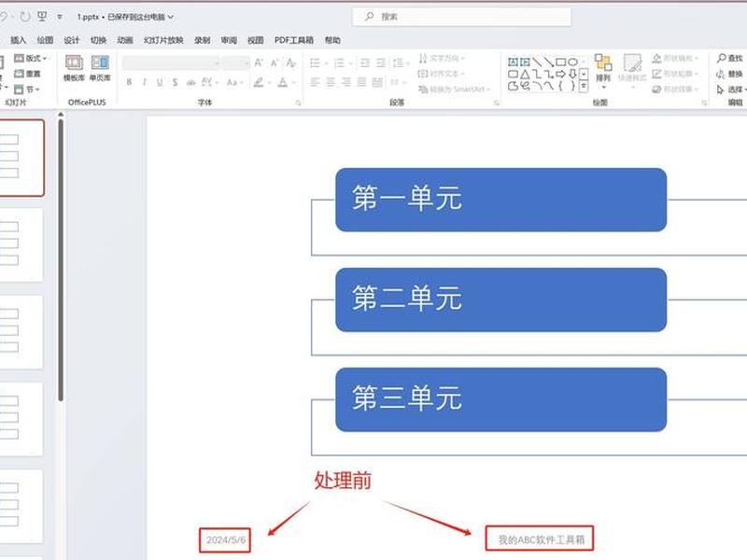
Task: Open the font size combo box
Action: coord(236,63)
